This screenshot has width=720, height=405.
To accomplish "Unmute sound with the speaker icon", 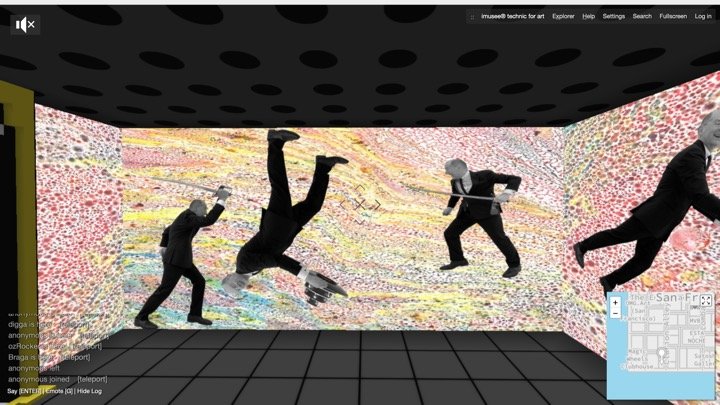I will 25,24.
